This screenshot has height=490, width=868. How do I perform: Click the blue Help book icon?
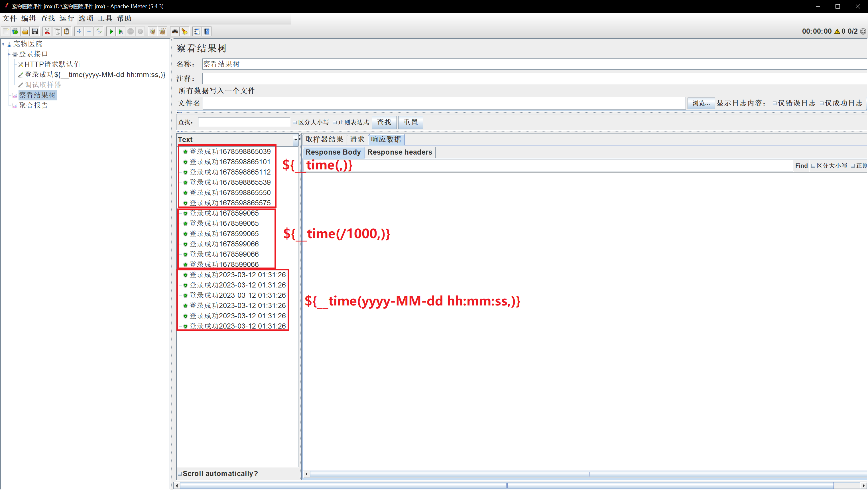[x=207, y=31]
